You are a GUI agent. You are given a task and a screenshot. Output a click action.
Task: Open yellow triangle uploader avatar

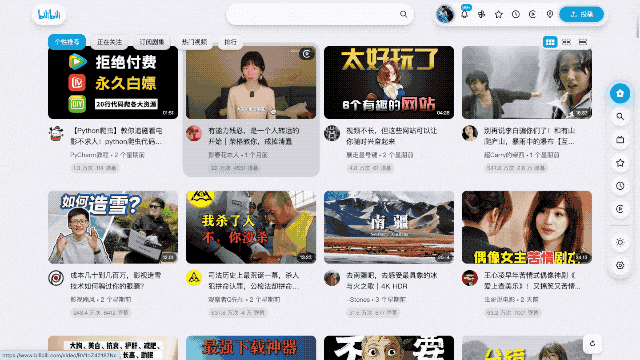[194, 278]
